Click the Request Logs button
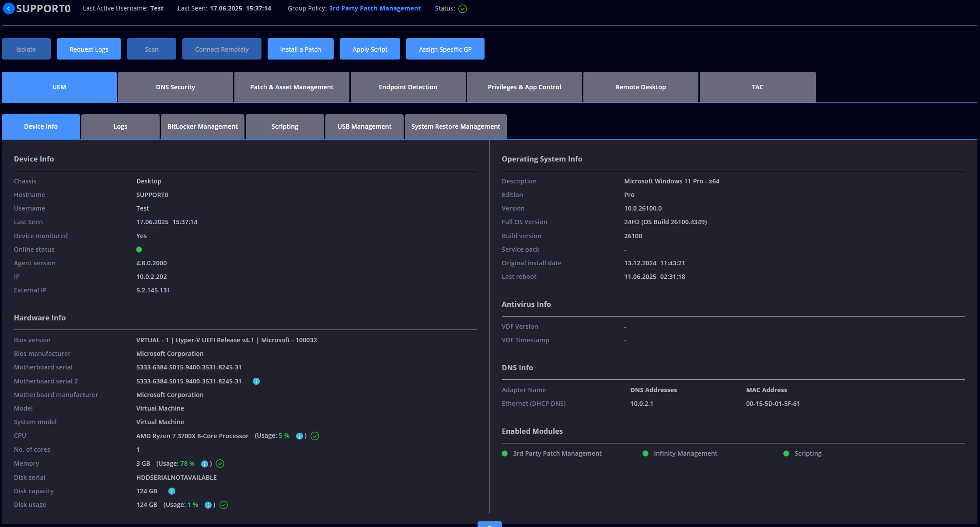The width and height of the screenshot is (980, 527). pyautogui.click(x=89, y=49)
